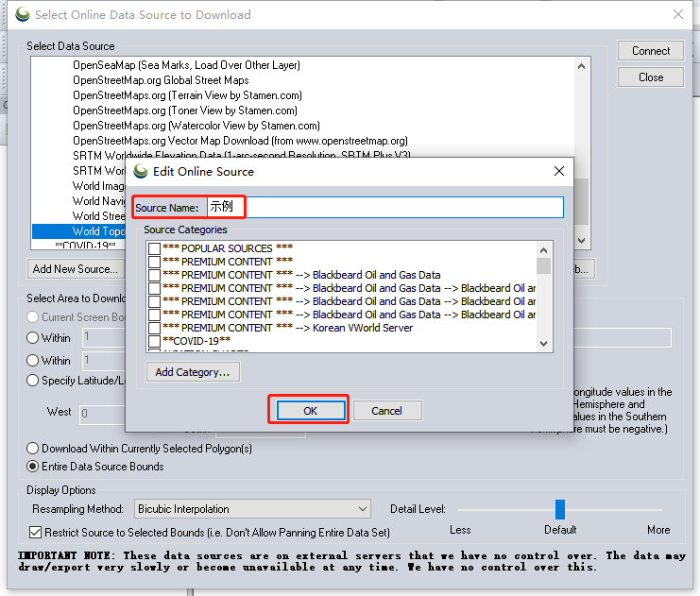Screen dimensions: 700x596
Task: Click Global Mapper icon in main dialog title
Action: click(x=23, y=14)
